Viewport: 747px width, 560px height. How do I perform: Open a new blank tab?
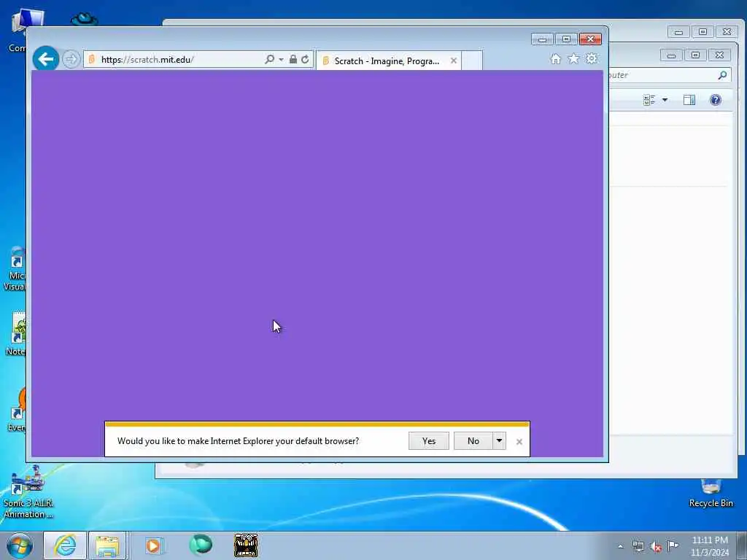472,61
